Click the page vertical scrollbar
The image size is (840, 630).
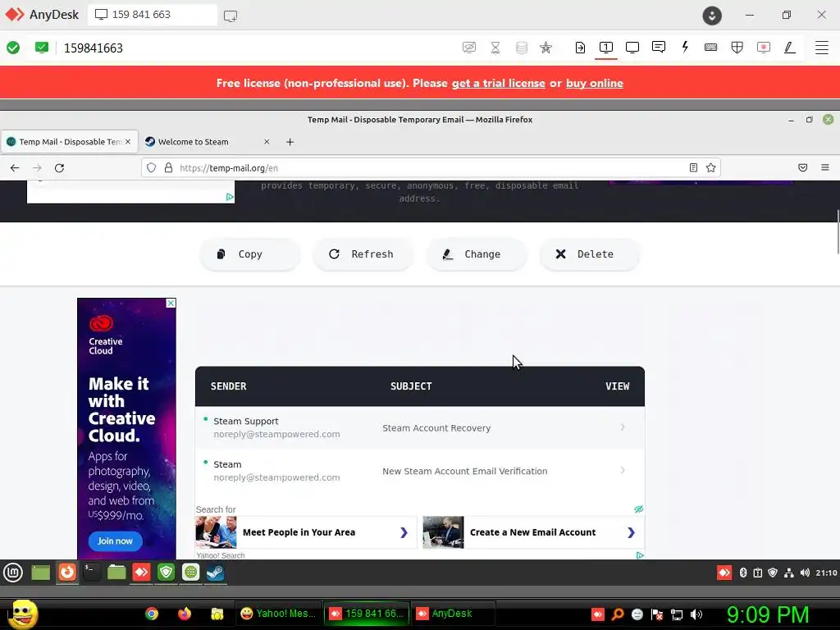(838, 232)
